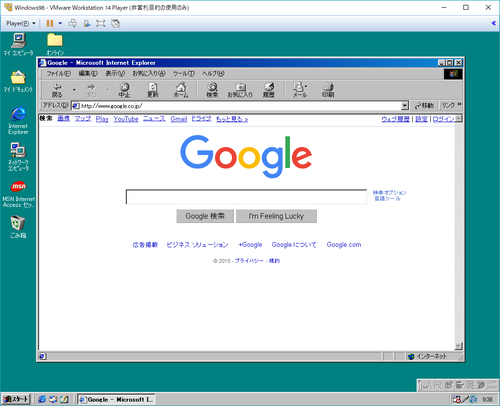
Task: Launch Outlook Express from quick launch
Action: [x=53, y=399]
